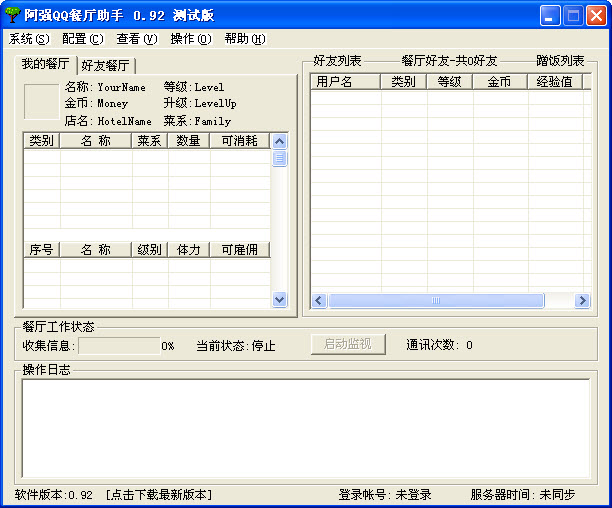Image resolution: width=612 pixels, height=508 pixels.
Task: Click the 金币 column header in friends list
Action: click(499, 82)
